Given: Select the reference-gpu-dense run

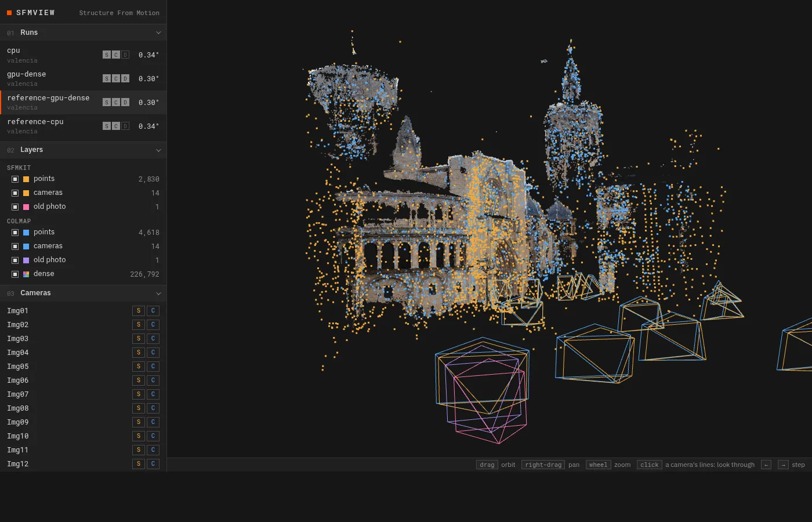Looking at the screenshot, I should click(83, 103).
